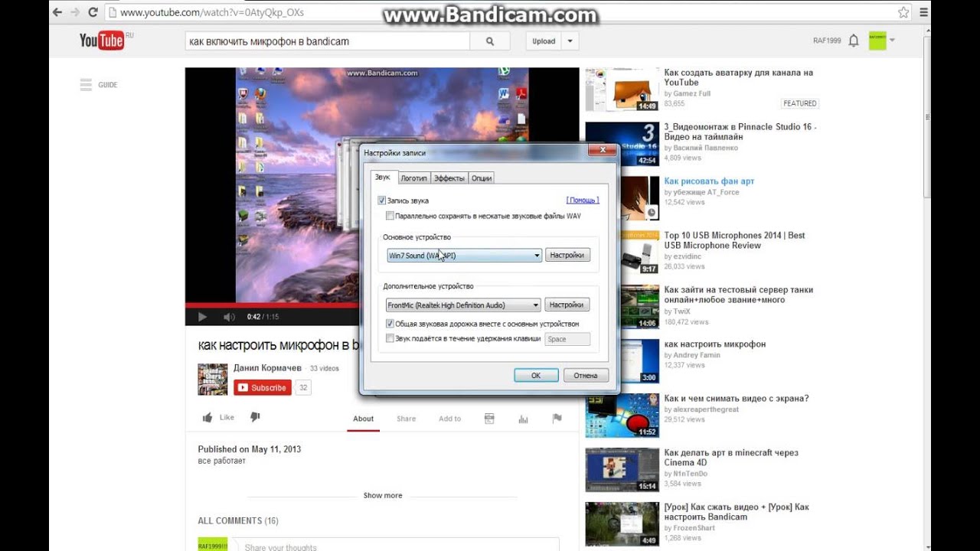
Task: Click Настройки button for Дополнительное устройство
Action: point(567,305)
